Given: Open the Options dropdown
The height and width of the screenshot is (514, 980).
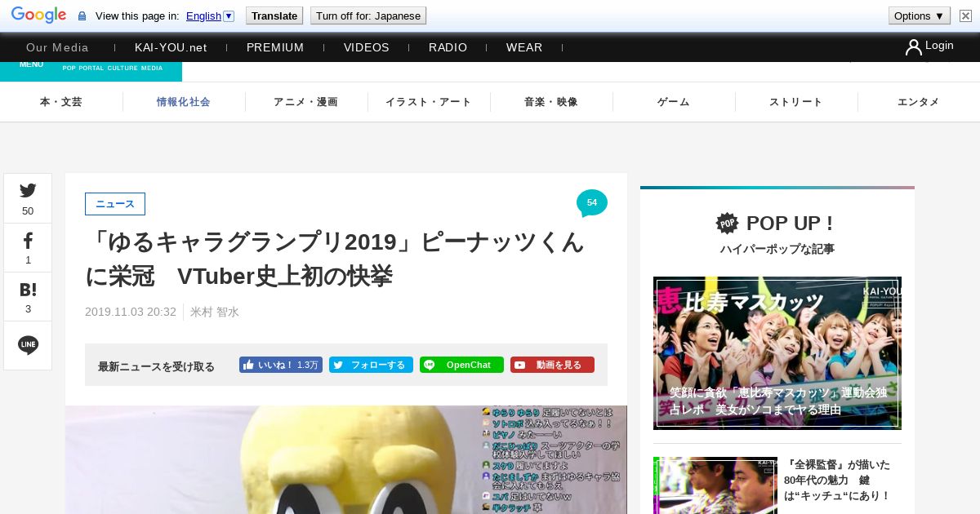Looking at the screenshot, I should click(x=920, y=16).
